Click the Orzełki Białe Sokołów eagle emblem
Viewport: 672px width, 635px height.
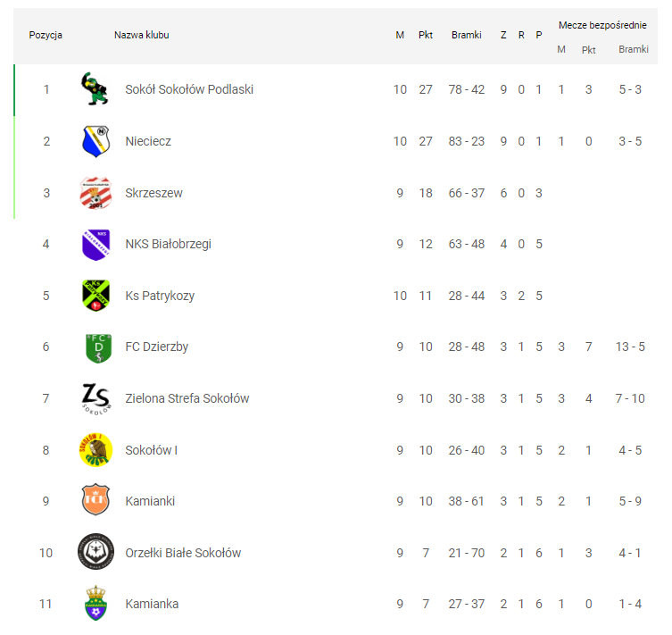pyautogui.click(x=95, y=552)
